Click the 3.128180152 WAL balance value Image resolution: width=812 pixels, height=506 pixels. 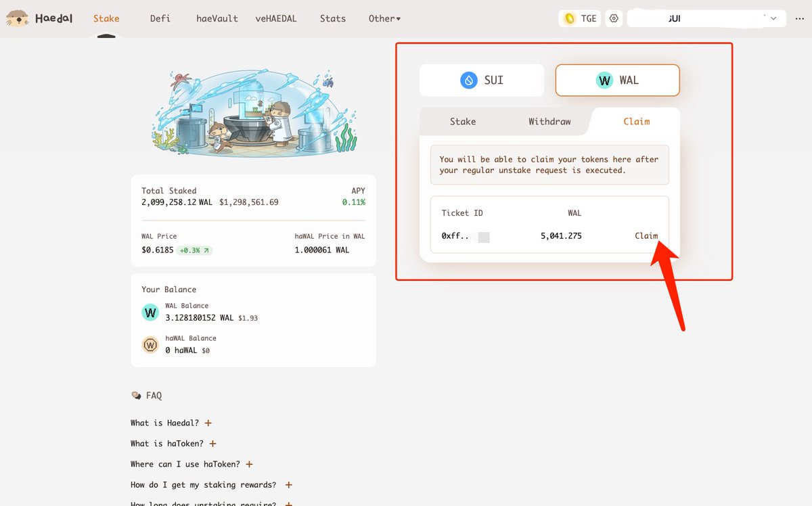200,318
